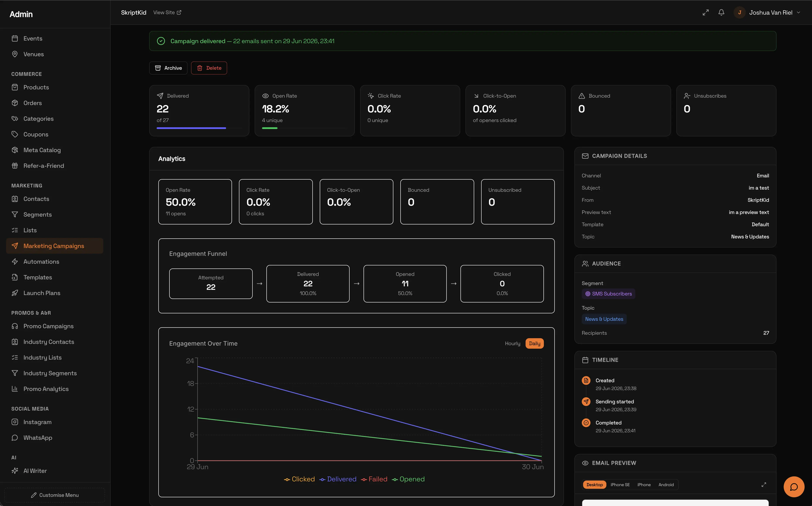Expand the email preview with its expand icon
812x506 pixels.
[x=764, y=485]
